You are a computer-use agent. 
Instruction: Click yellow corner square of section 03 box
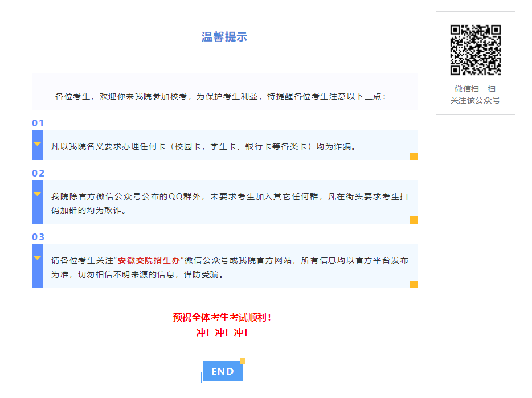(x=414, y=284)
